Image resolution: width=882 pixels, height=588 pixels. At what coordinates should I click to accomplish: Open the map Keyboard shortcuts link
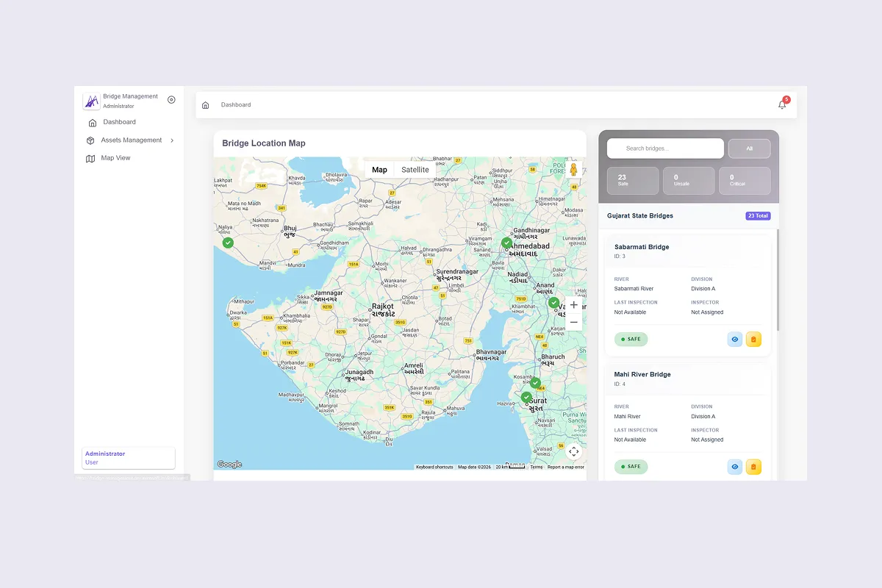(434, 467)
